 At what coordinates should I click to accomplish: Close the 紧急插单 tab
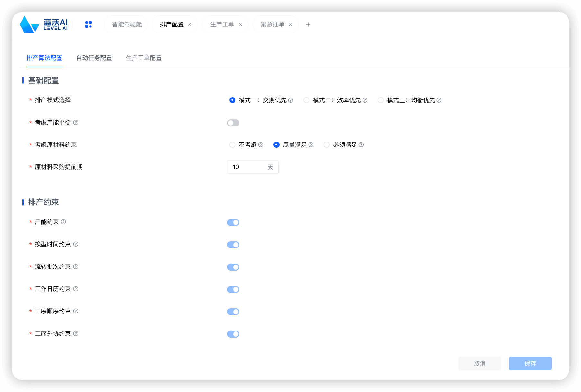click(x=290, y=24)
